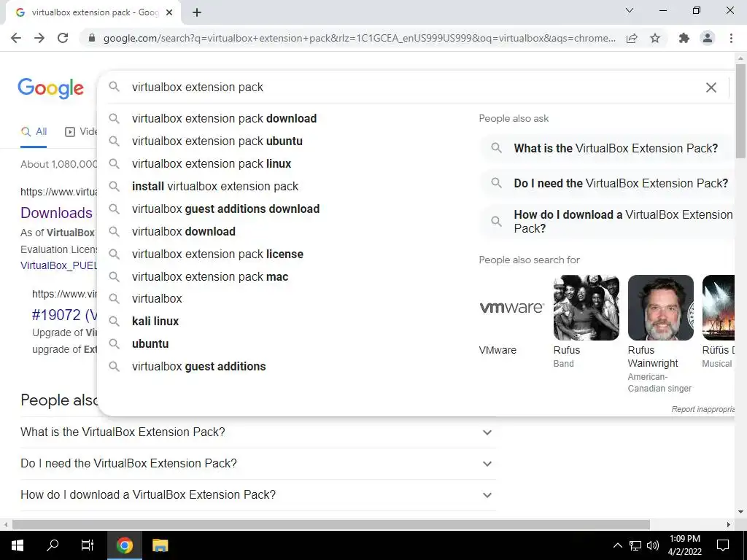The height and width of the screenshot is (560, 747).
Task: Click the network tray icon
Action: click(635, 545)
